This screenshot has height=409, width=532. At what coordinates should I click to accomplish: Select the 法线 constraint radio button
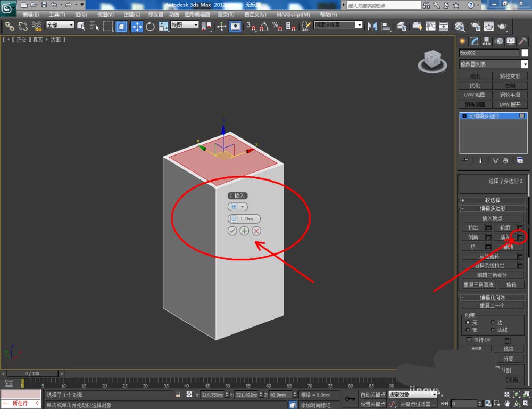click(x=492, y=330)
